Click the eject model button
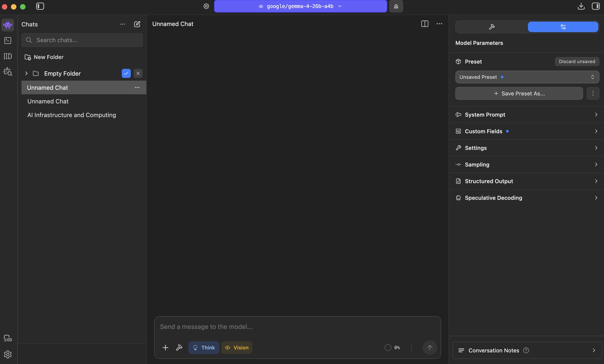The image size is (604, 364). (x=396, y=6)
